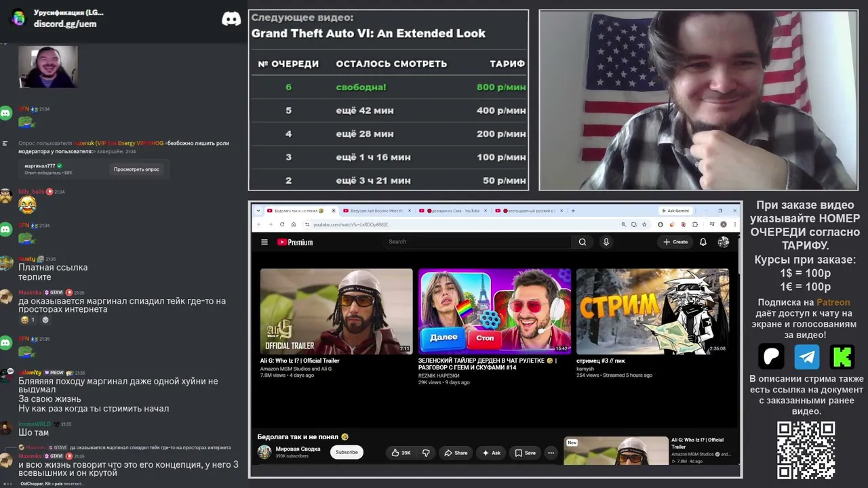Image resolution: width=868 pixels, height=488 pixels.
Task: Open the Chrome three-dot menu
Action: [x=734, y=224]
